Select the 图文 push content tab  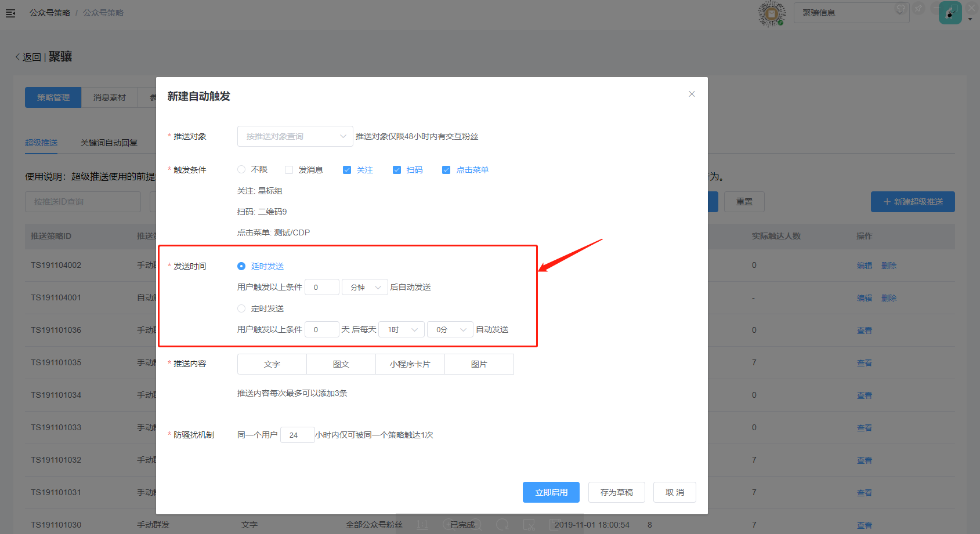[x=341, y=364]
